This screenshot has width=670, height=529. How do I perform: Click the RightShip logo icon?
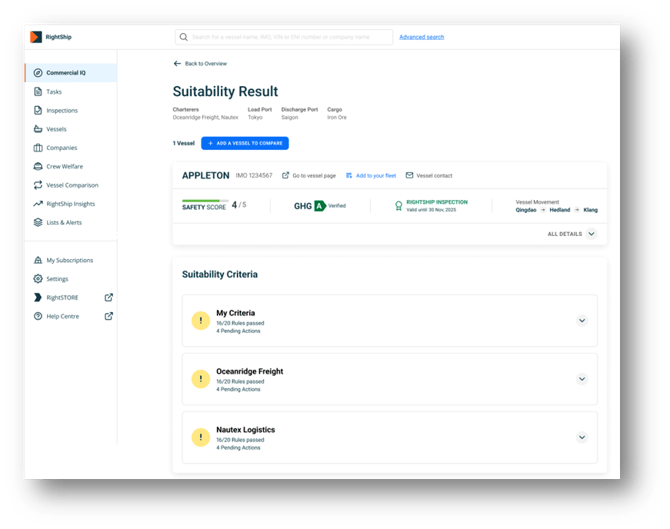pos(37,37)
